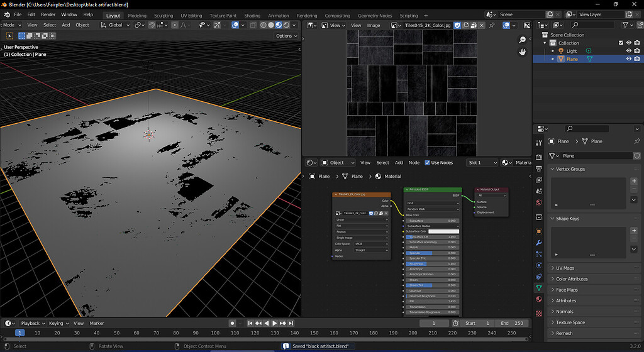
Task: Click the pan hand icon in image editor
Action: [x=523, y=52]
